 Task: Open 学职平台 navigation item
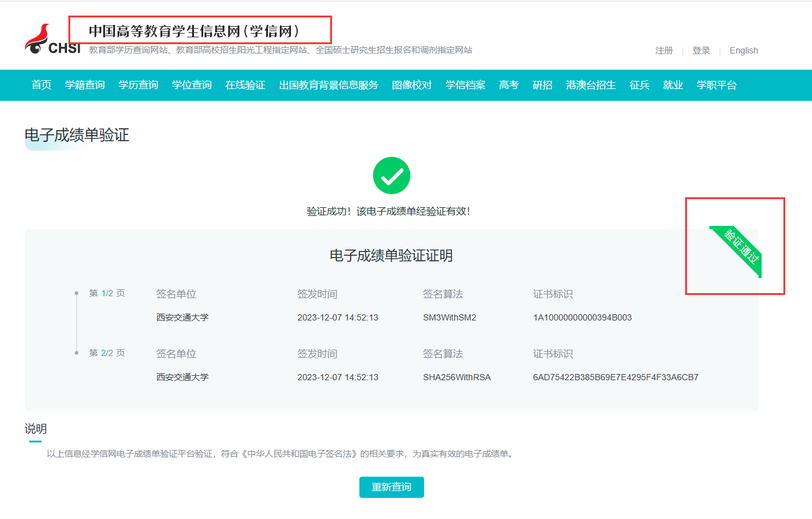717,85
